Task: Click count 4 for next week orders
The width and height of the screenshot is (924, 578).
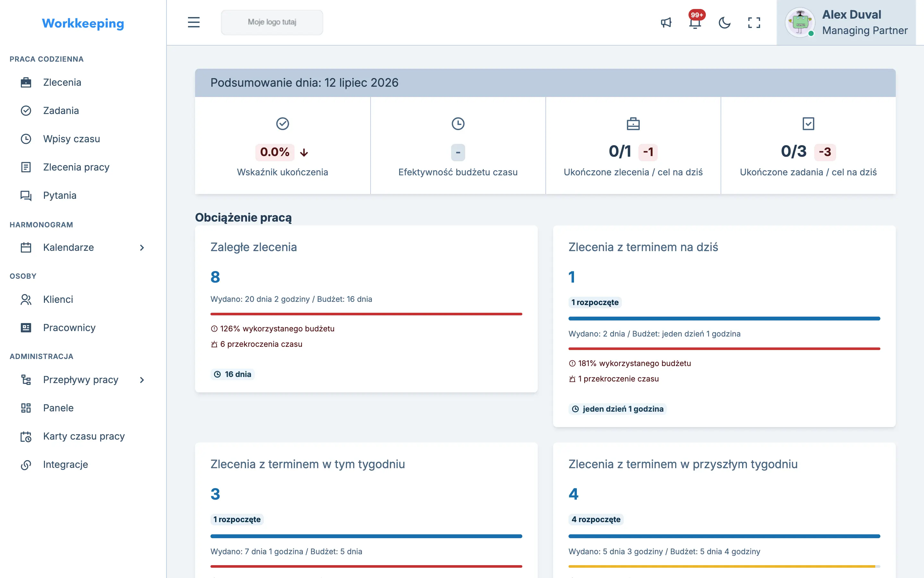Action: (573, 494)
